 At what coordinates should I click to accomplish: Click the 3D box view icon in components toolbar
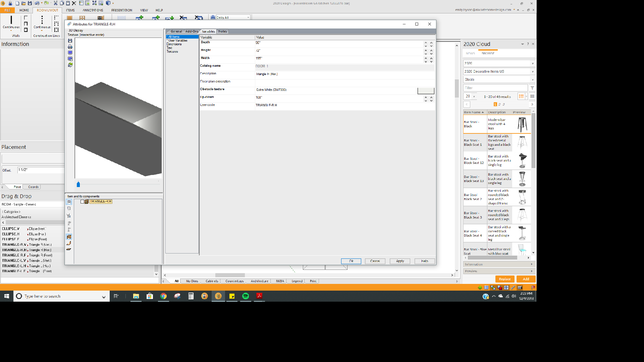[69, 237]
